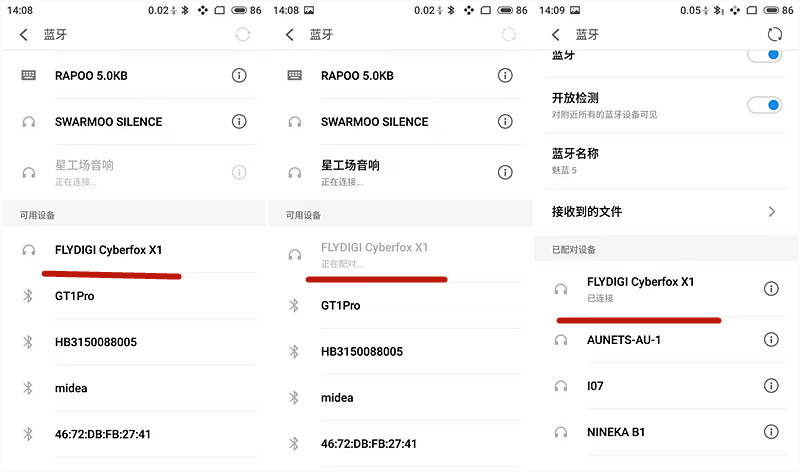
Task: Select the 接收到的文件 menu entry
Action: (x=666, y=212)
